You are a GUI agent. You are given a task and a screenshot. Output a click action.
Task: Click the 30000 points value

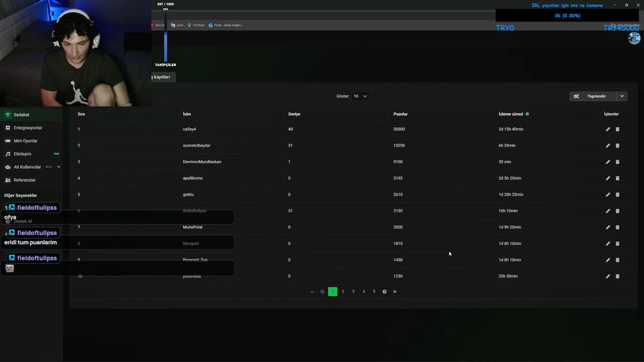(x=399, y=129)
